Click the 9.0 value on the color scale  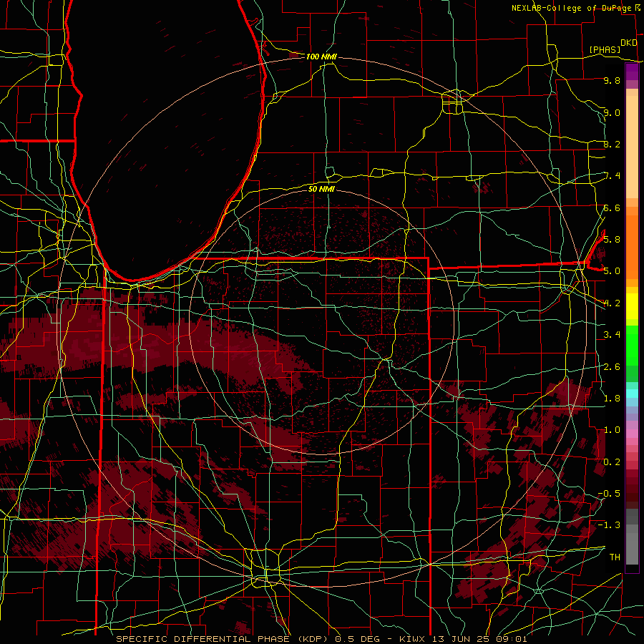coord(612,112)
